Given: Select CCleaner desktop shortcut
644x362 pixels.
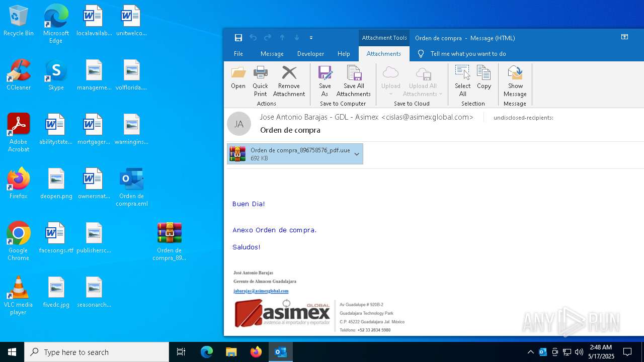Looking at the screenshot, I should [19, 75].
